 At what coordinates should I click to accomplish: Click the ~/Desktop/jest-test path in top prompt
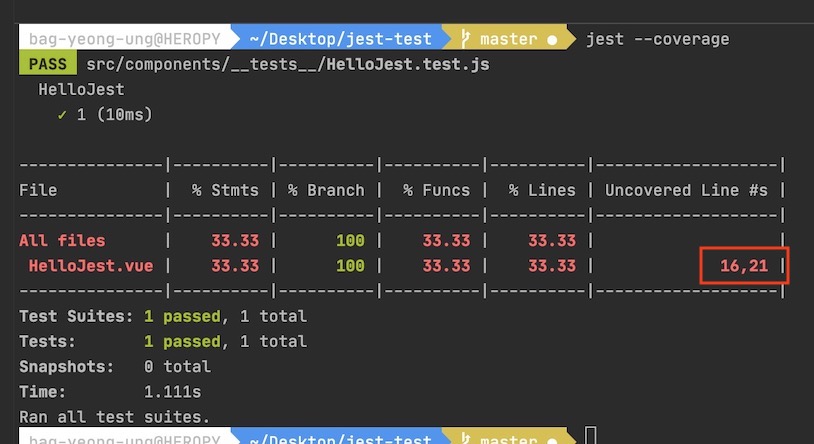340,39
